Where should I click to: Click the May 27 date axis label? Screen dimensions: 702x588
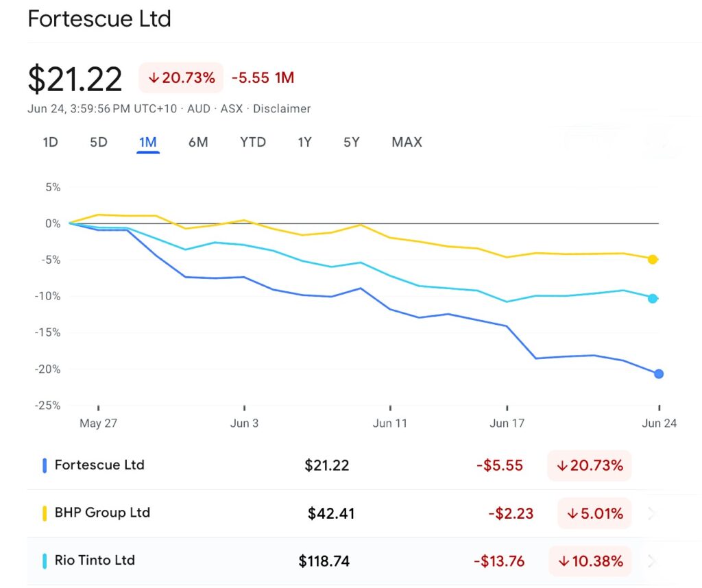[99, 424]
